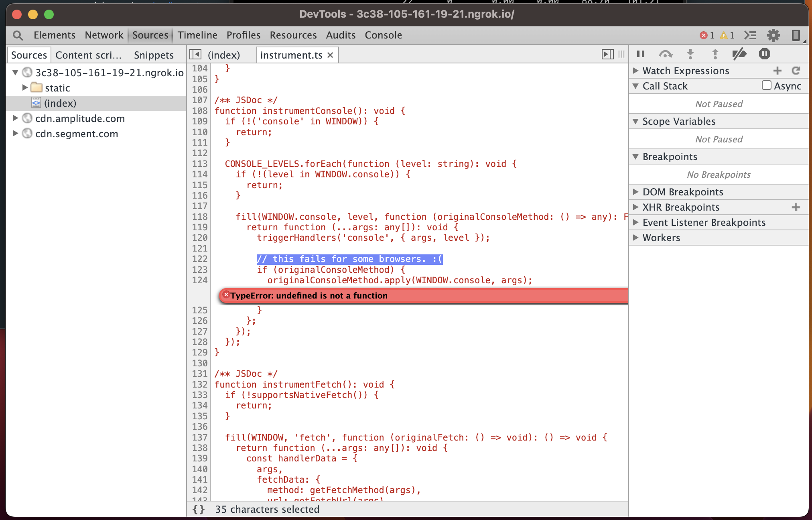Enable the Async checkbox in Call Stack
This screenshot has width=812, height=520.
[x=767, y=85]
